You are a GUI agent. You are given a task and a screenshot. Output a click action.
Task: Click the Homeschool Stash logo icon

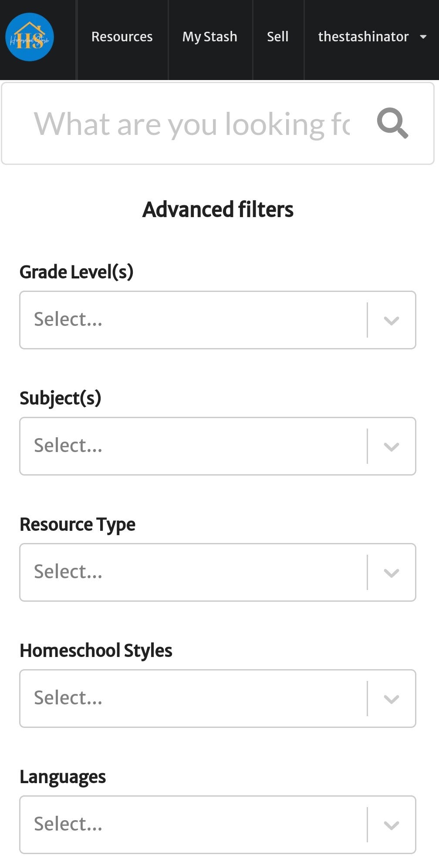(x=30, y=37)
